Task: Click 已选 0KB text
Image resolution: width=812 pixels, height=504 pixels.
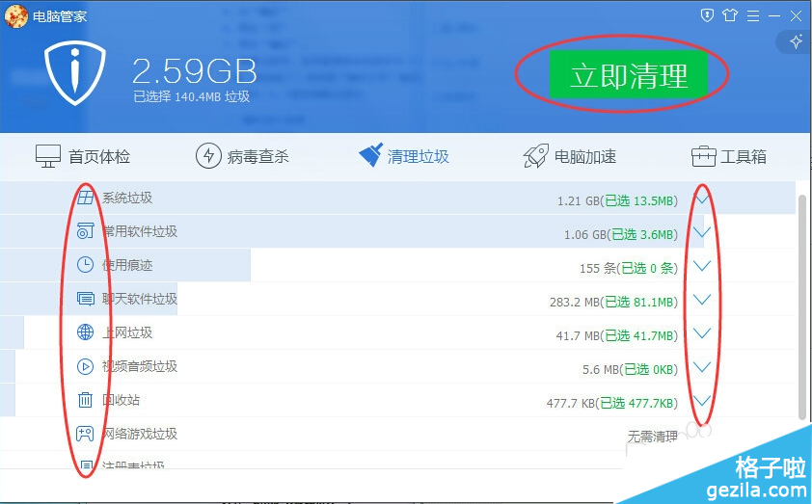Action: [648, 369]
